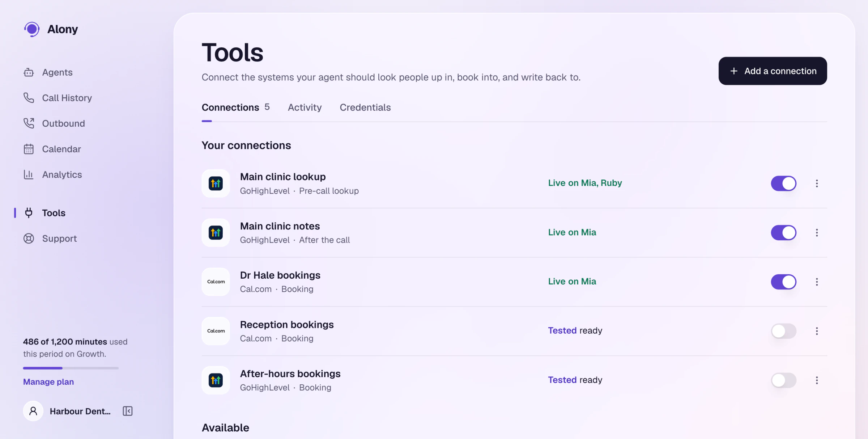This screenshot has width=868, height=439.
Task: Collapse the sidebar with the panel icon
Action: click(x=128, y=411)
